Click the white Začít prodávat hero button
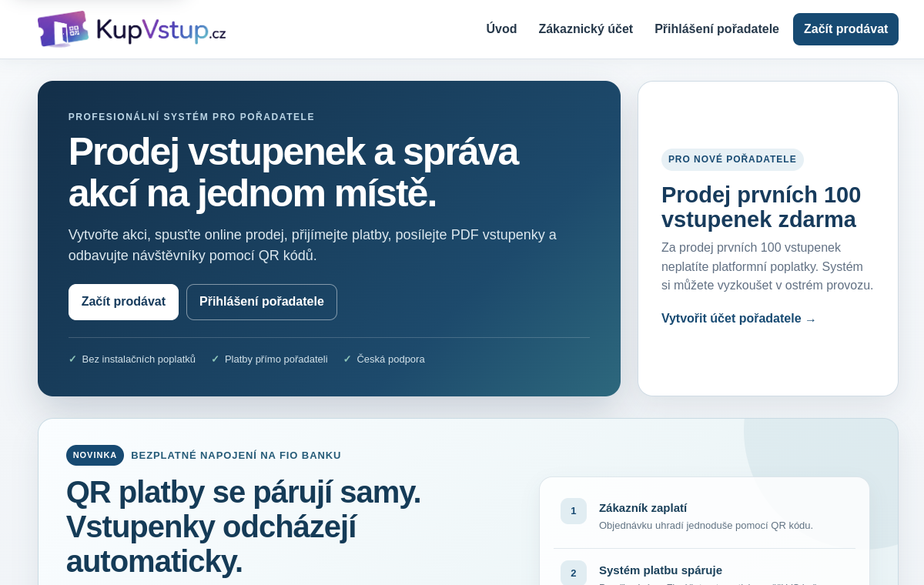Image resolution: width=924 pixels, height=585 pixels. (x=123, y=302)
